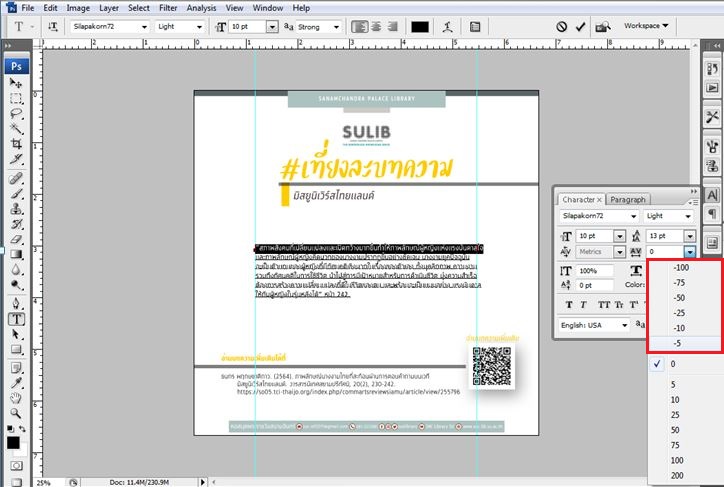Open the Clone Source panel in dock
This screenshot has width=724, height=487.
coord(712,165)
